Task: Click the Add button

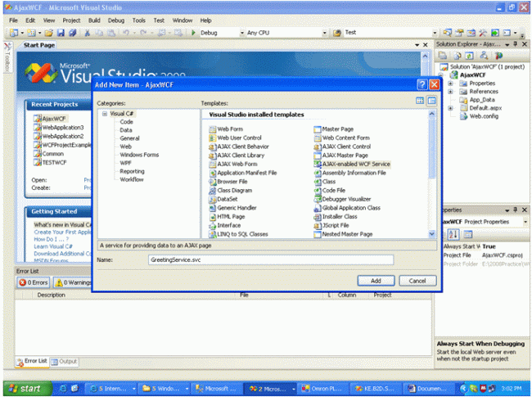Action: (x=376, y=281)
